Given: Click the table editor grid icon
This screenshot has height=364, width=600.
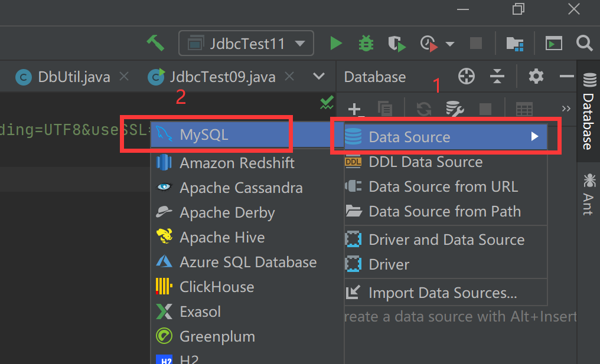Looking at the screenshot, I should pyautogui.click(x=524, y=109).
